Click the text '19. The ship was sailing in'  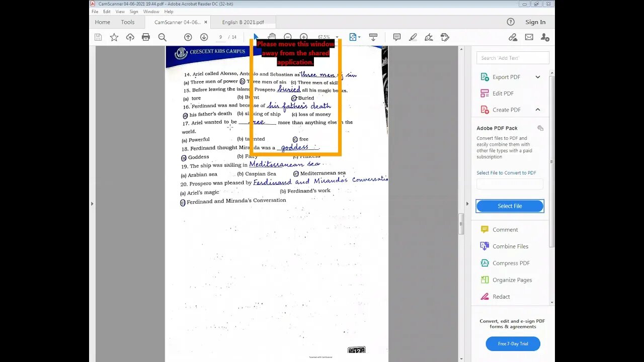(x=214, y=165)
